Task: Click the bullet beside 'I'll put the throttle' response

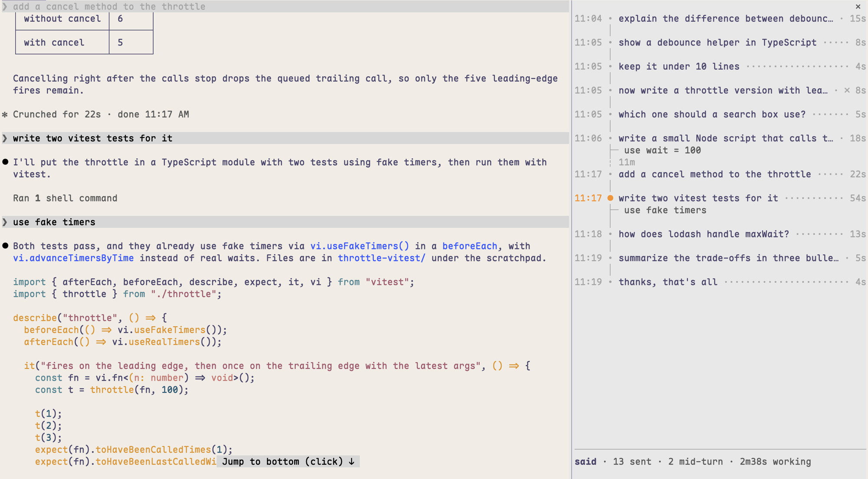Action: click(x=5, y=162)
